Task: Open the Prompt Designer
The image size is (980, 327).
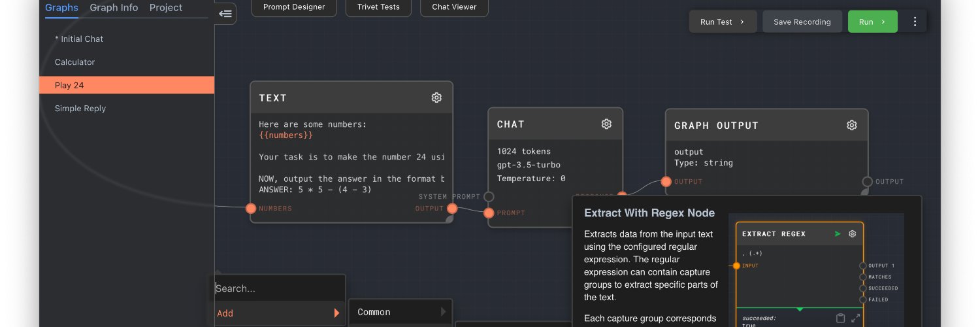Action: [294, 7]
